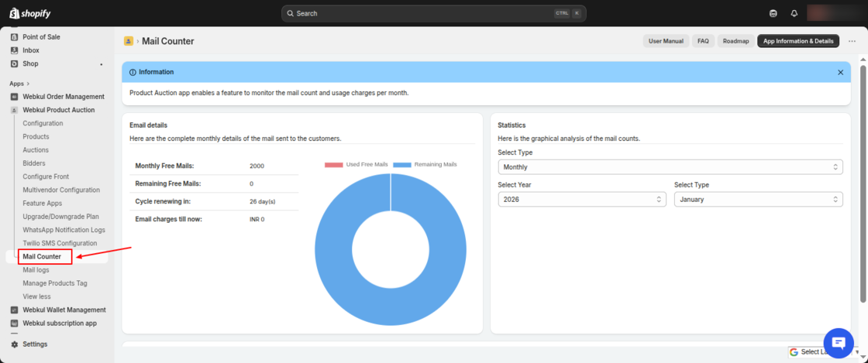Click the 'INR 0' charges value
Image resolution: width=868 pixels, height=363 pixels.
[x=257, y=219]
